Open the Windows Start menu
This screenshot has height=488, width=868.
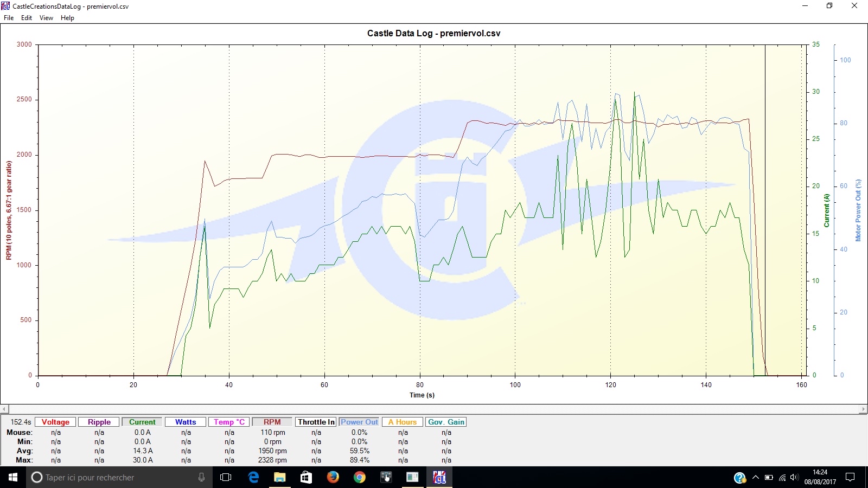13,477
